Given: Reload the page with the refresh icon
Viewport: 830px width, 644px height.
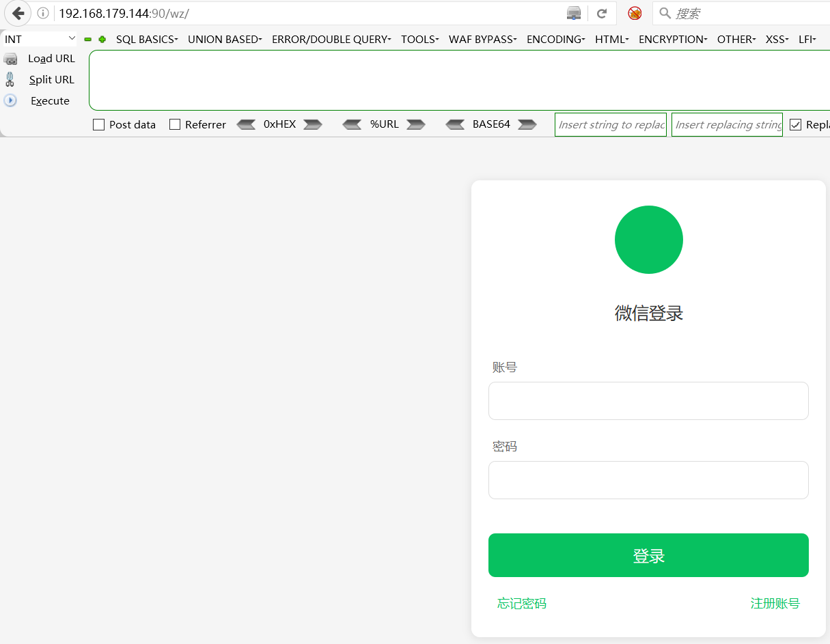Looking at the screenshot, I should pos(602,13).
